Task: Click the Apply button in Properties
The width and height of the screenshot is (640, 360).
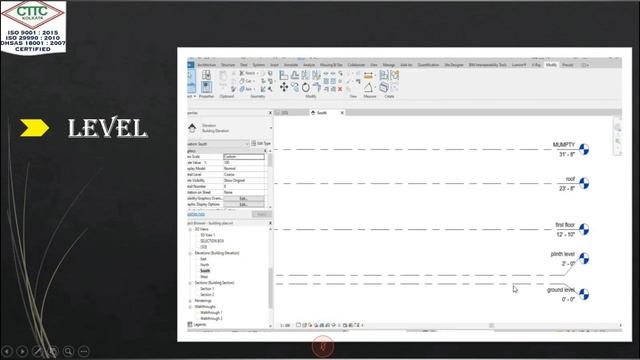Action: (262, 214)
